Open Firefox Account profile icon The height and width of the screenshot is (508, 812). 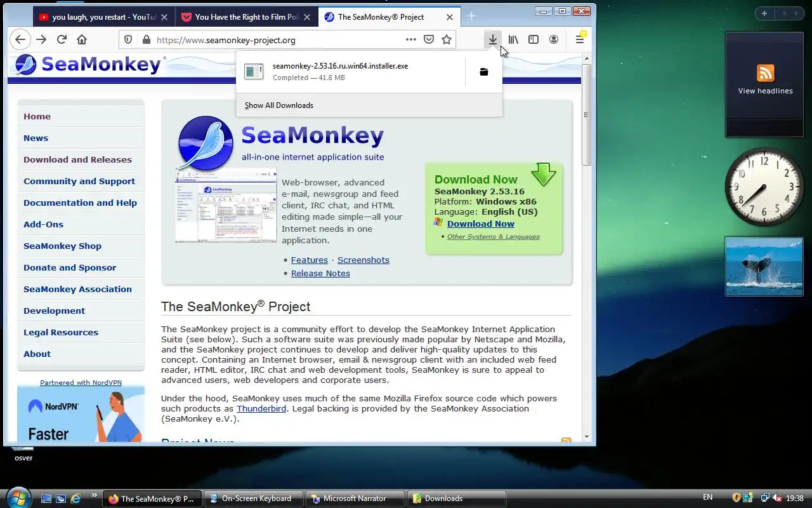pyautogui.click(x=554, y=39)
